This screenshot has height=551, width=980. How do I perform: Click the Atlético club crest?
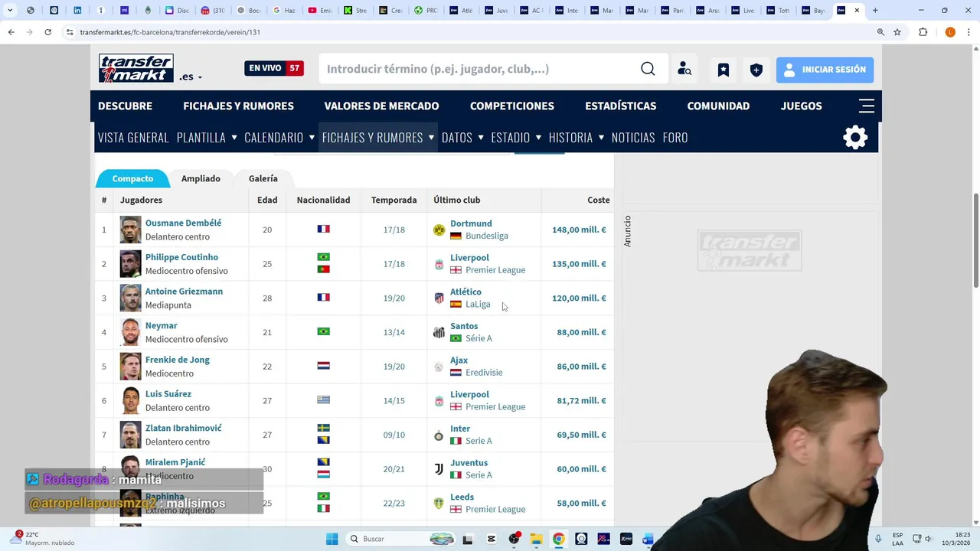tap(439, 298)
